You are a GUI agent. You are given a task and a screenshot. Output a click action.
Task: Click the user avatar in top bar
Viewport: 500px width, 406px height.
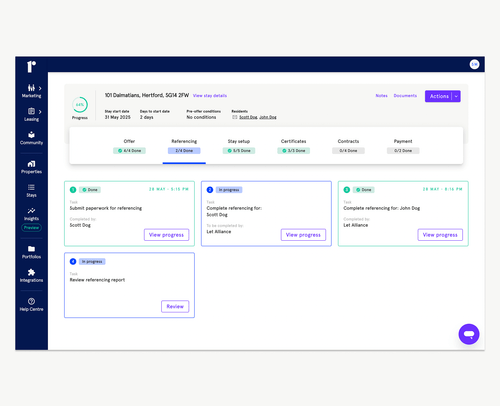pos(474,64)
